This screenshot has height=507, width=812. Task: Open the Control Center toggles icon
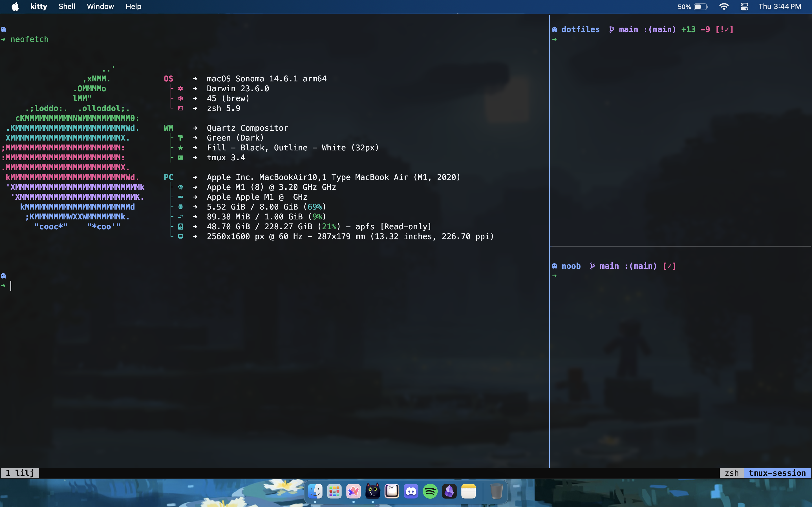tap(744, 7)
